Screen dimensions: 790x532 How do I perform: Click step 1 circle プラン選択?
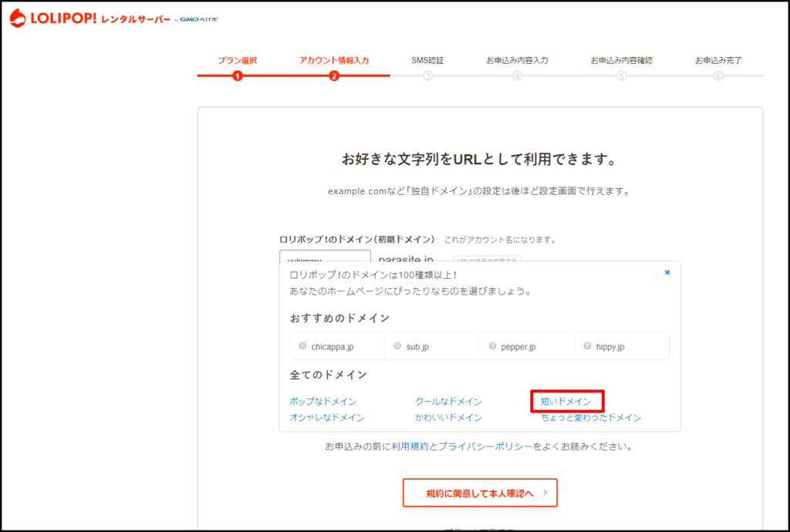[238, 76]
